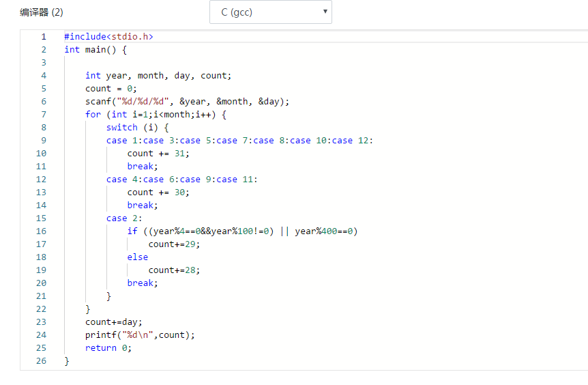Click 'count+=29;' line
588x385 pixels.
click(174, 244)
